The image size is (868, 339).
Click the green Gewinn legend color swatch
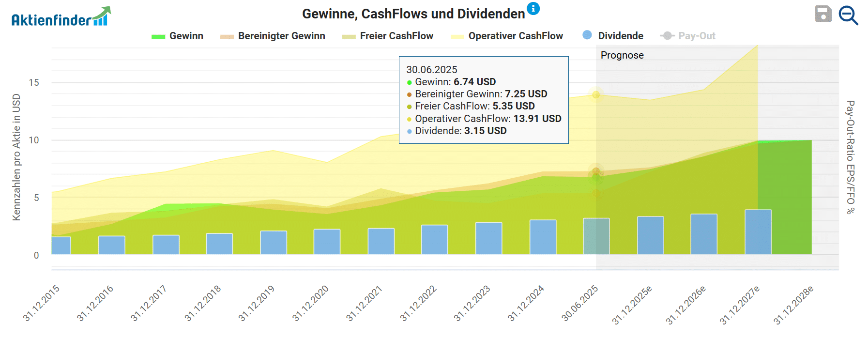pos(158,36)
